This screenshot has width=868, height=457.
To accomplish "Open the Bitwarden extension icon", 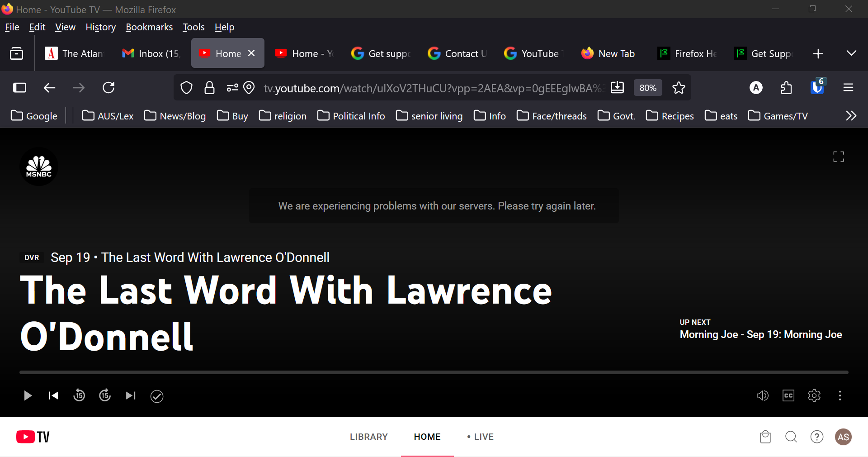I will pyautogui.click(x=817, y=87).
